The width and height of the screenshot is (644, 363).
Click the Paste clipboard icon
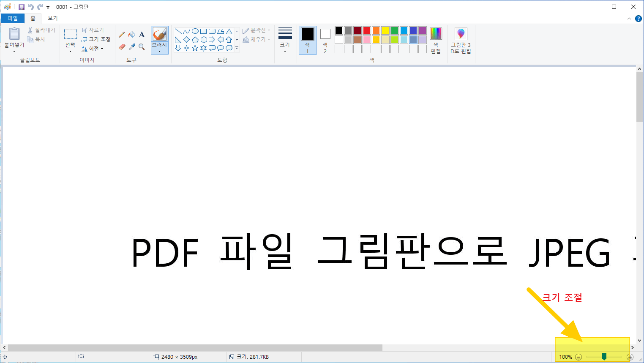[14, 34]
